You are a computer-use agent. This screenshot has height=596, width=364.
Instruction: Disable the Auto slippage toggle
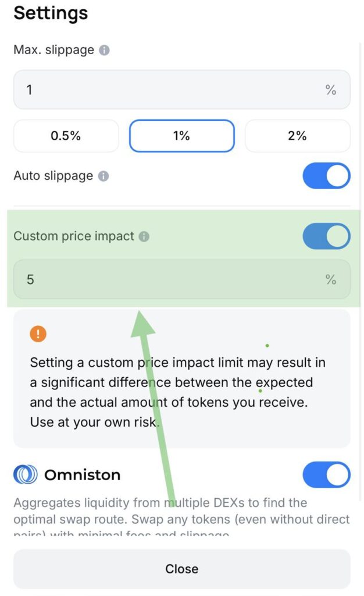[x=326, y=176]
